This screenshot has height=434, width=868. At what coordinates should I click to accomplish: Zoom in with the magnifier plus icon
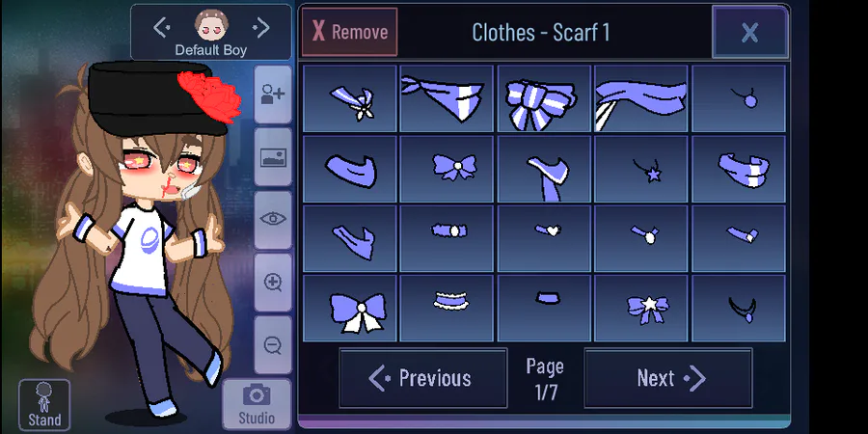(x=273, y=283)
